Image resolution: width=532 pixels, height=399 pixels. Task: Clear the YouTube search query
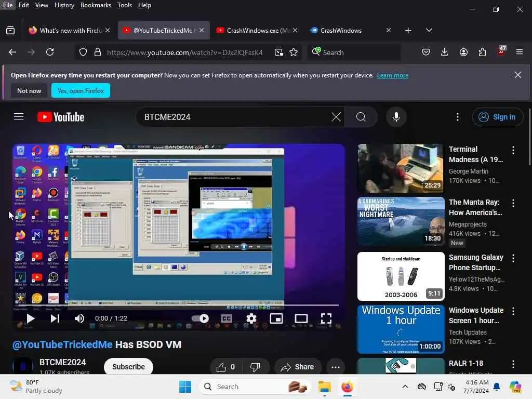[336, 117]
